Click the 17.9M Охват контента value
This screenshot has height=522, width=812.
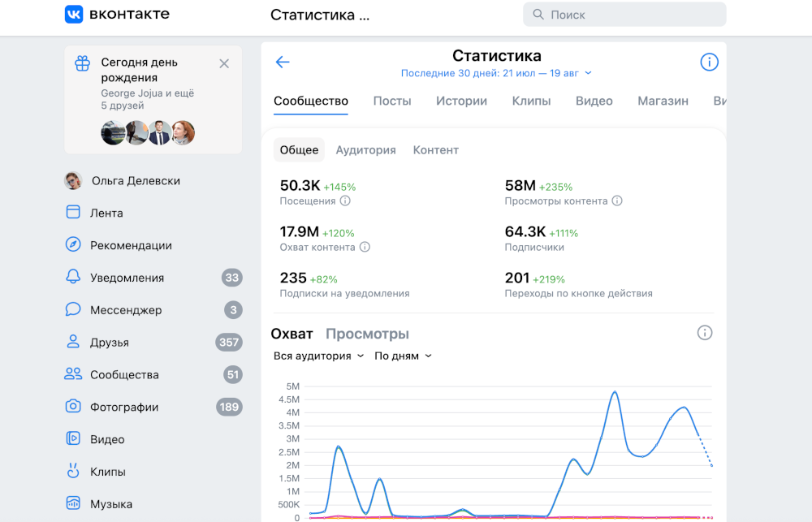click(x=300, y=231)
